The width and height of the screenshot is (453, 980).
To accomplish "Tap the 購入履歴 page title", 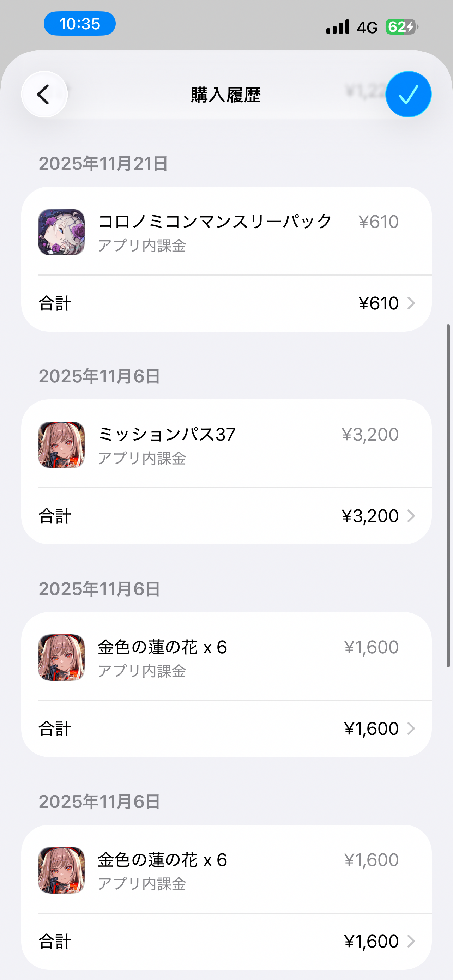I will click(226, 95).
